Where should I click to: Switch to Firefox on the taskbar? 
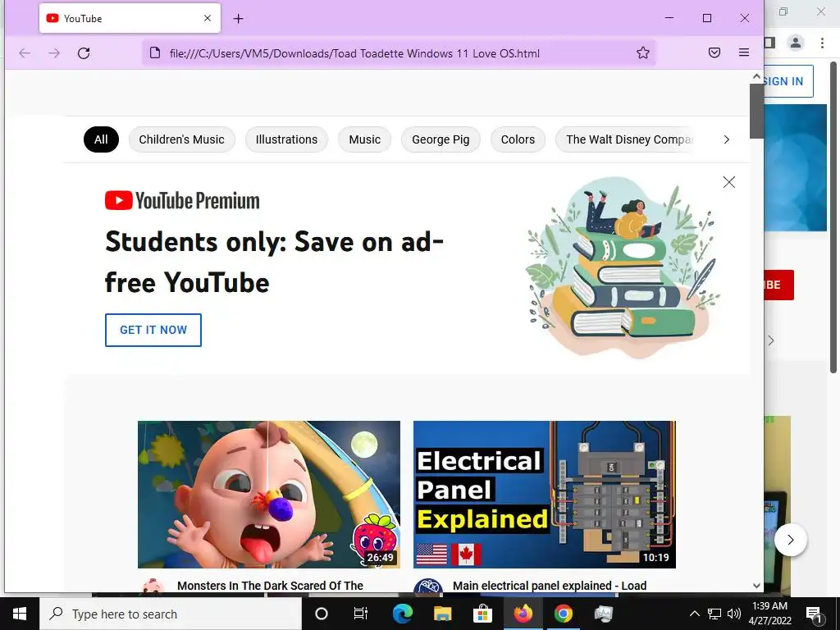(523, 614)
